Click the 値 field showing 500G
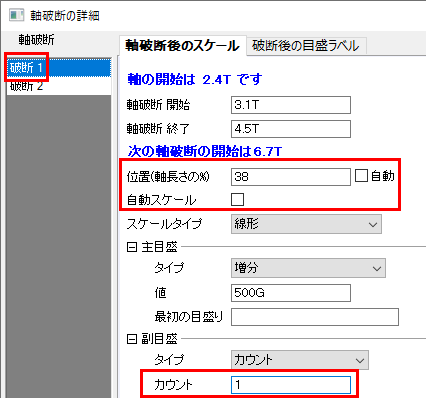Screen dimensions: 426x398 tap(291, 293)
